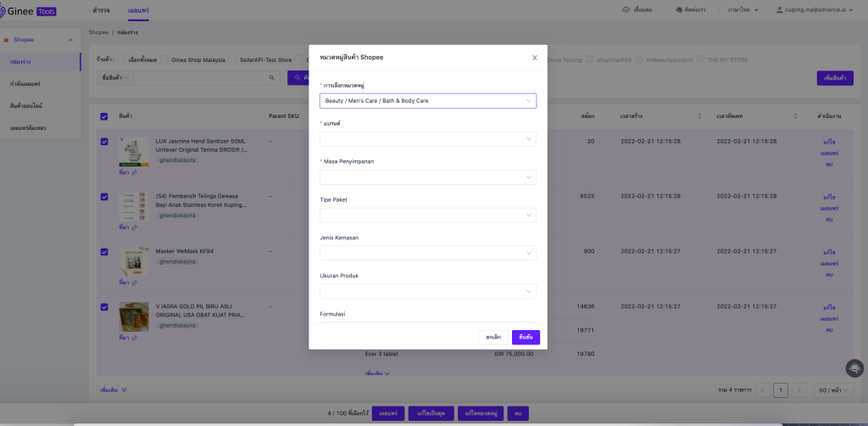
Task: Open the 50 / page size dropdown
Action: [833, 390]
